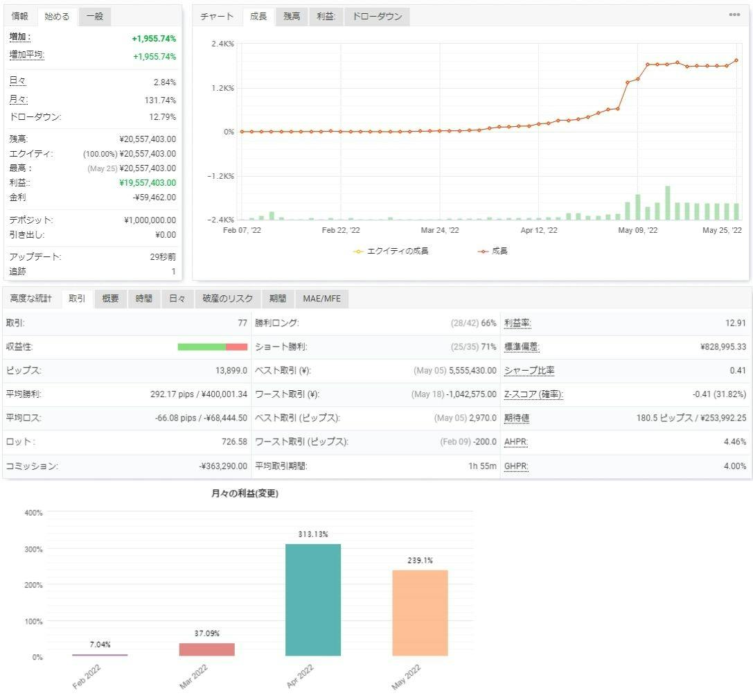753x700 pixels.
Task: Click the green-red 収益性 bar
Action: pyautogui.click(x=212, y=347)
